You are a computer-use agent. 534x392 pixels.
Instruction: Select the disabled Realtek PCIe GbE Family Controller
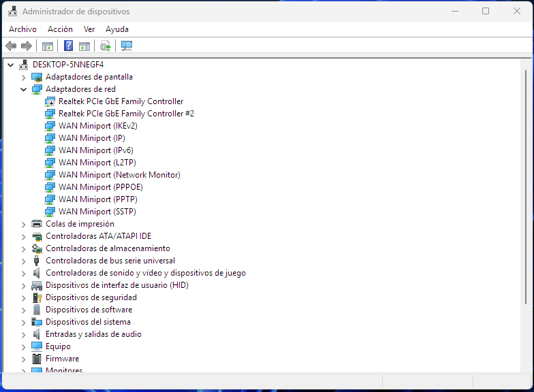[121, 101]
